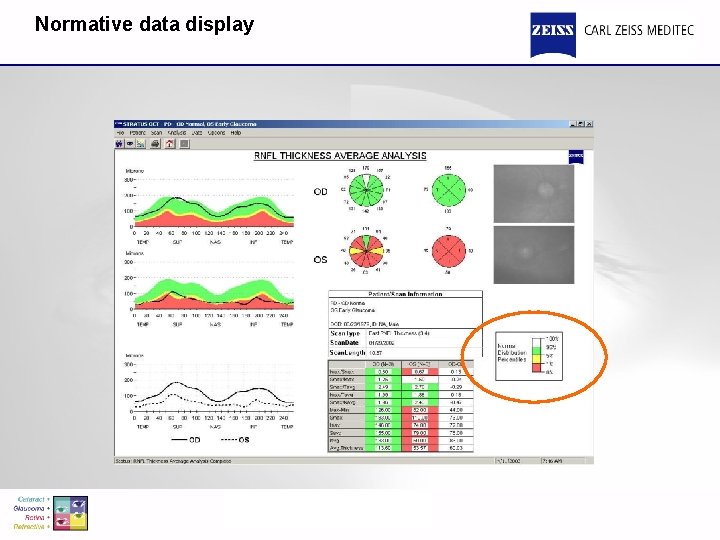Viewport: 720px width, 540px height.
Task: Click the eye scan icon in toolbar
Action: point(130,144)
